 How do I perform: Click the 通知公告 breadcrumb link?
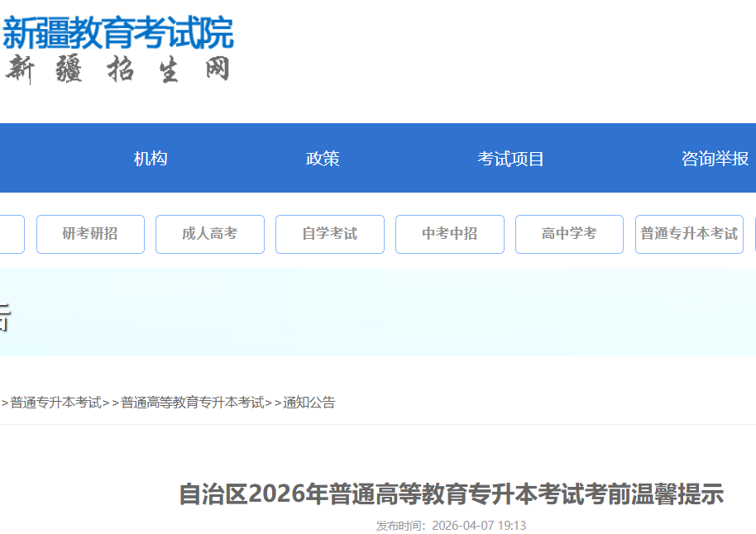pos(309,403)
